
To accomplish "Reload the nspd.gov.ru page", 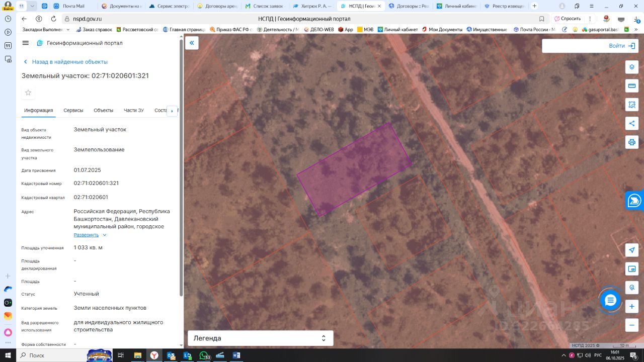I will 53,19.
